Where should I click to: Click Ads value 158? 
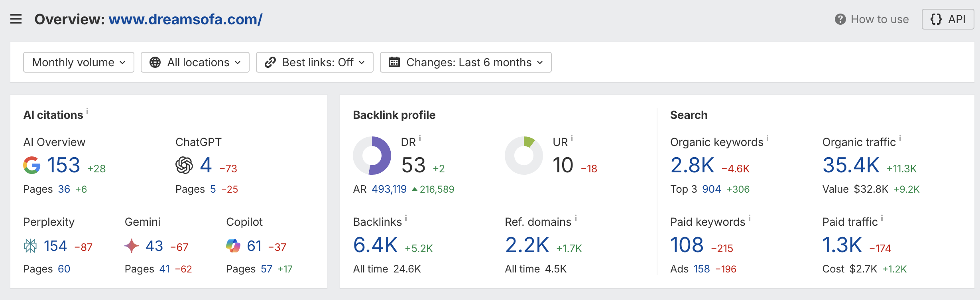pyautogui.click(x=702, y=269)
